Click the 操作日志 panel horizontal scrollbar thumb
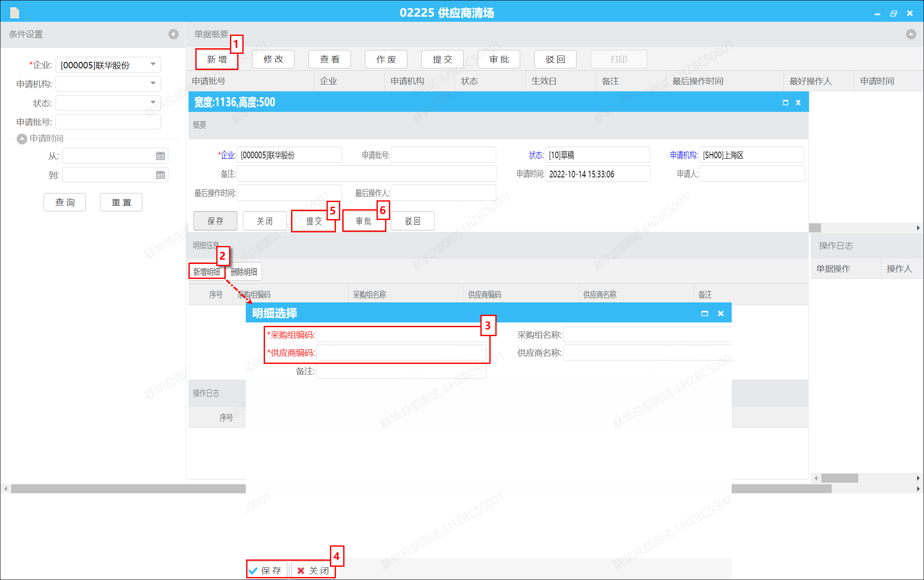 [839, 478]
